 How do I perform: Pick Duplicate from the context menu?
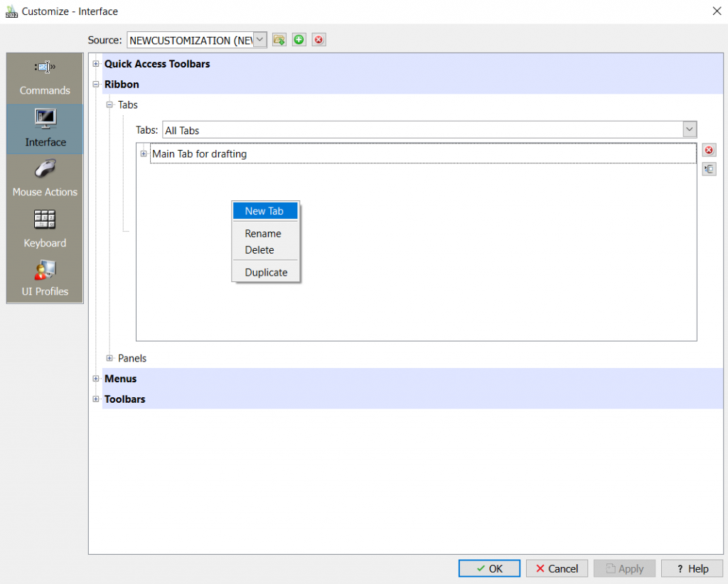click(266, 272)
